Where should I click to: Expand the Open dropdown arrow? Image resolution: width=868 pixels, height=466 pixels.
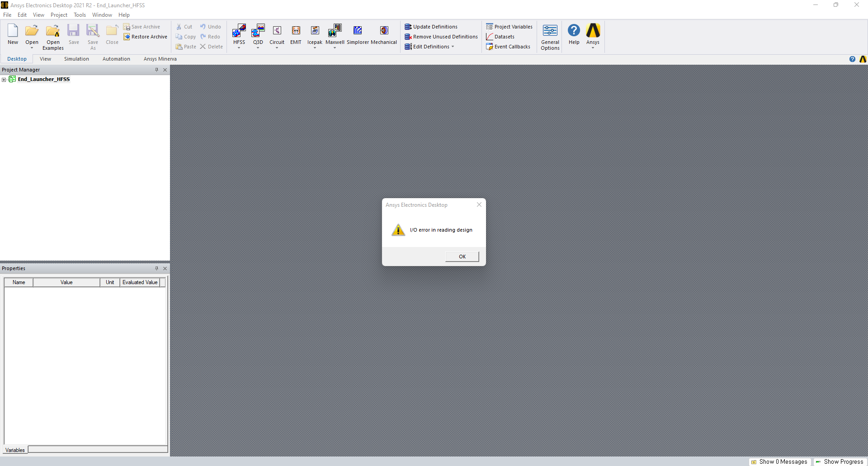pos(32,48)
